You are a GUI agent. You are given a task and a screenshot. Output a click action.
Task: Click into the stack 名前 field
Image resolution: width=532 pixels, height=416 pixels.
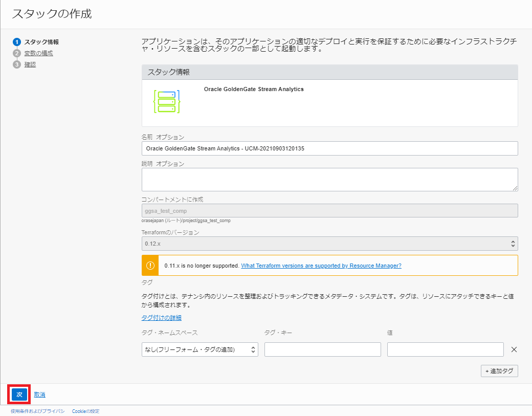click(x=329, y=148)
